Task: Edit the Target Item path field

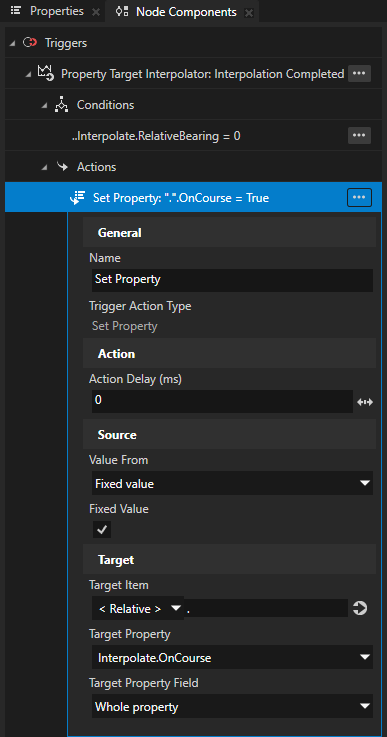Action: click(x=266, y=608)
